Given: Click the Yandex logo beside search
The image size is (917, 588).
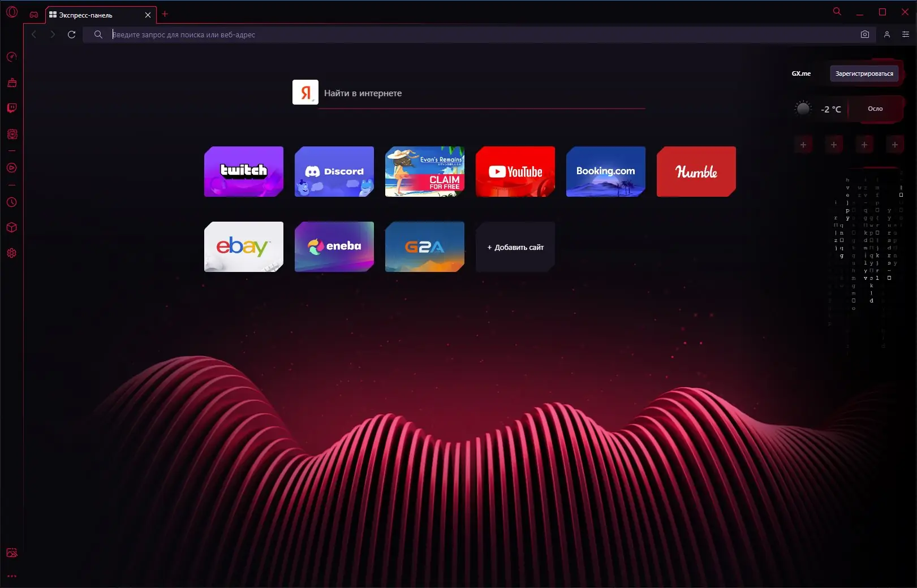Looking at the screenshot, I should coord(305,92).
